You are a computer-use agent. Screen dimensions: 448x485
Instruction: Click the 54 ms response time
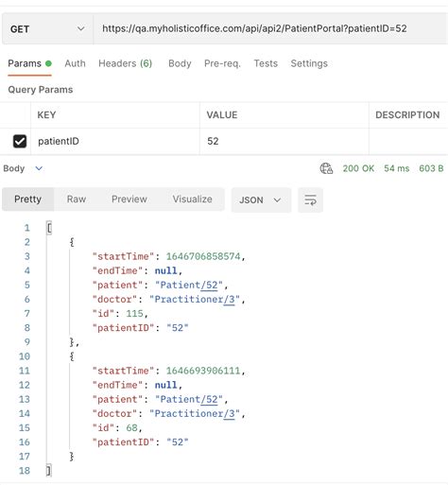click(396, 168)
